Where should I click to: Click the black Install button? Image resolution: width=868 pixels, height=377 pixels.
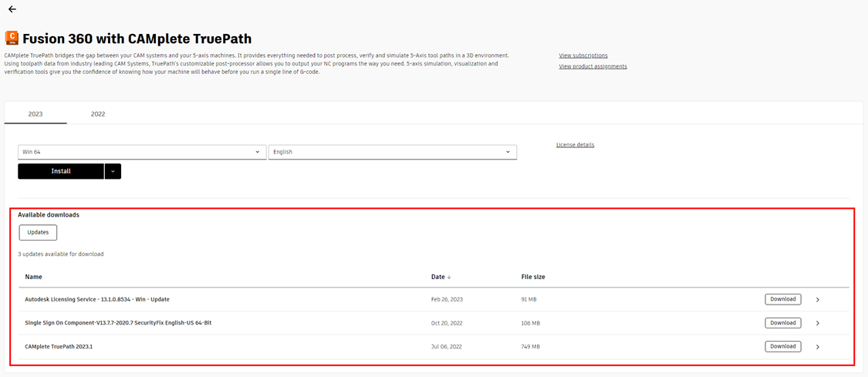61,171
